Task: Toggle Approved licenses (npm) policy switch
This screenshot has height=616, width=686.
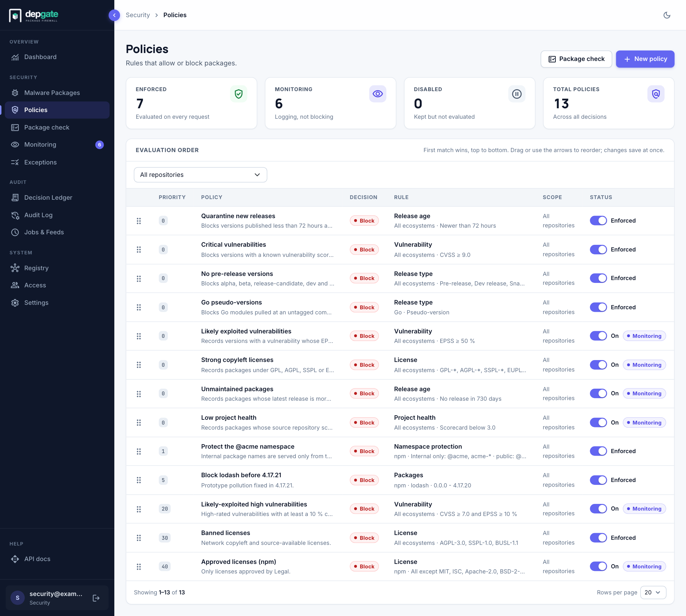Action: (598, 566)
